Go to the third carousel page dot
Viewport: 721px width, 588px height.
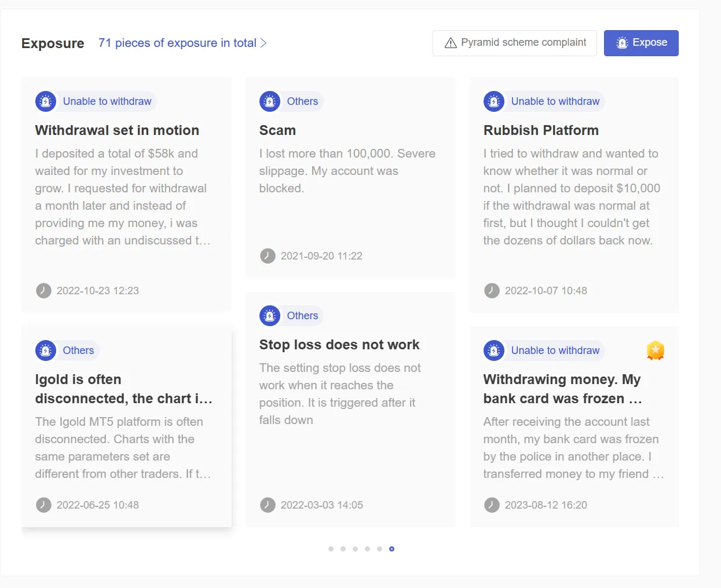click(x=355, y=549)
